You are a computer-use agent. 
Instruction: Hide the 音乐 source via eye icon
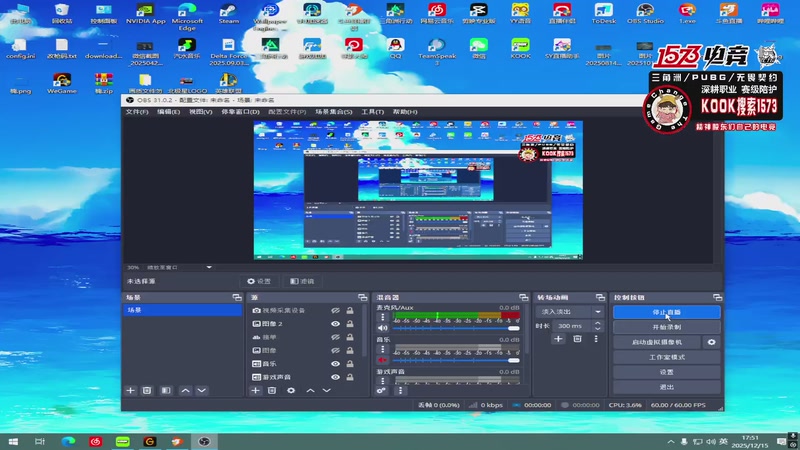pos(335,364)
